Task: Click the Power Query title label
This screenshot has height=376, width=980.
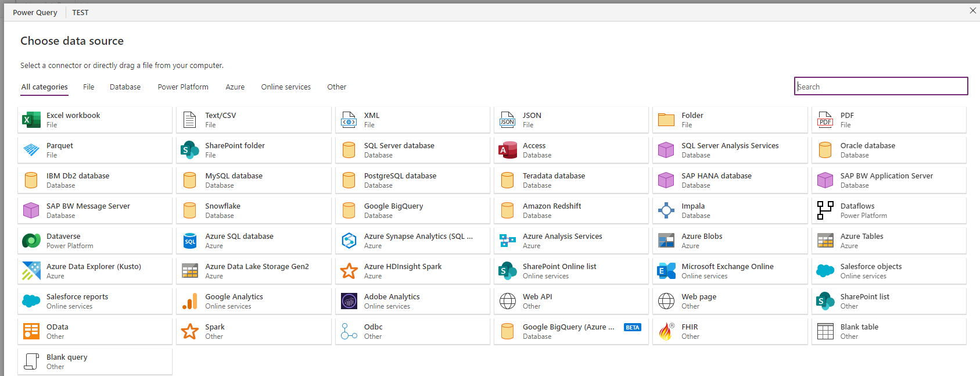Action: pyautogui.click(x=35, y=12)
